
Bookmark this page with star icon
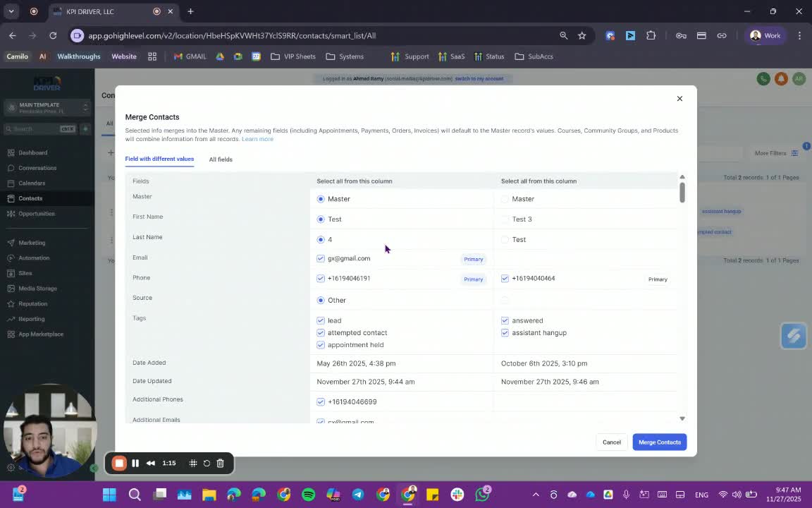[x=582, y=35]
